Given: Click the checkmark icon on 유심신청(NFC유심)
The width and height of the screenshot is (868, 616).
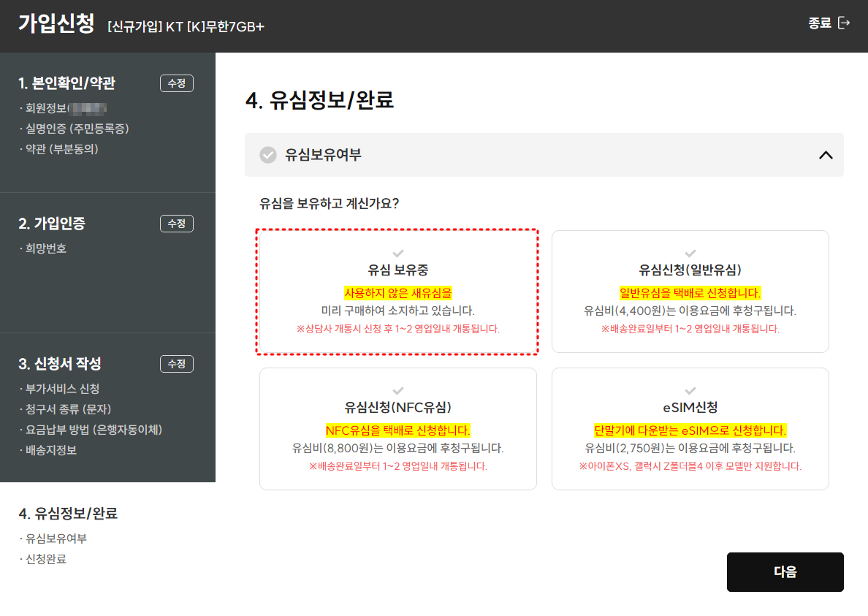Looking at the screenshot, I should click(x=398, y=391).
